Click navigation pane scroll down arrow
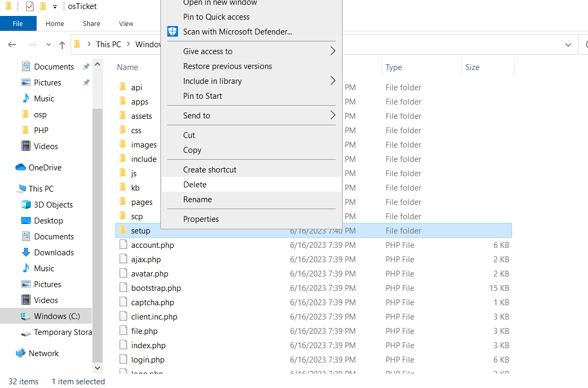The width and height of the screenshot is (588, 388). 98,368
